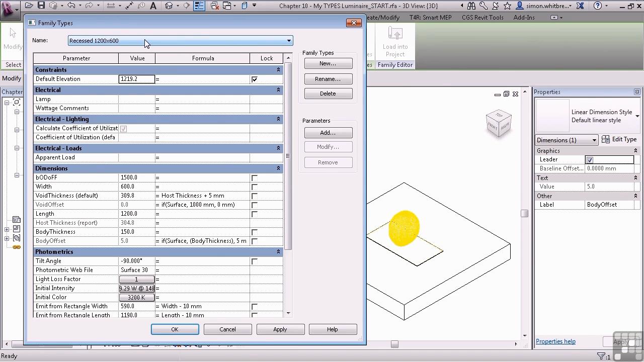The width and height of the screenshot is (644, 362).
Task: Open the Add-Ins ribbon tab
Action: pos(524,17)
